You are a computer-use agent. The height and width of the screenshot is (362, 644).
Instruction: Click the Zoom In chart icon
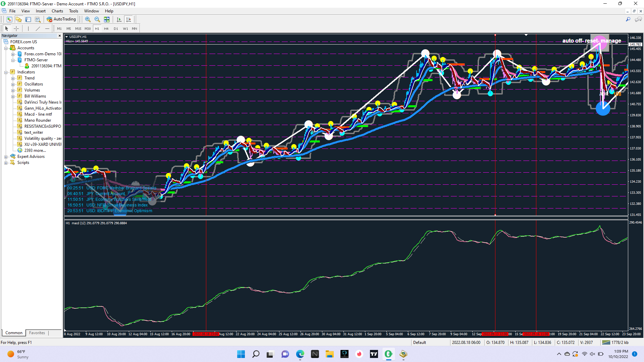click(88, 19)
